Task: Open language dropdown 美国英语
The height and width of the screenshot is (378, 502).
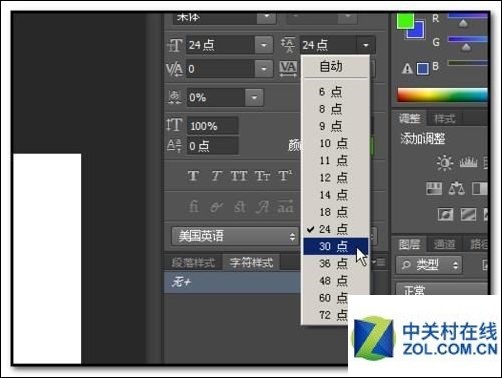Action: (x=235, y=236)
